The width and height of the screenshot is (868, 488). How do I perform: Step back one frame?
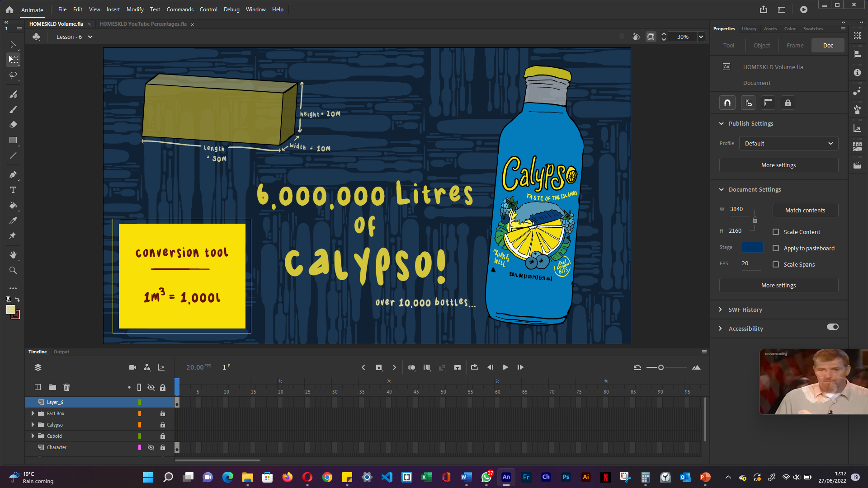point(490,367)
